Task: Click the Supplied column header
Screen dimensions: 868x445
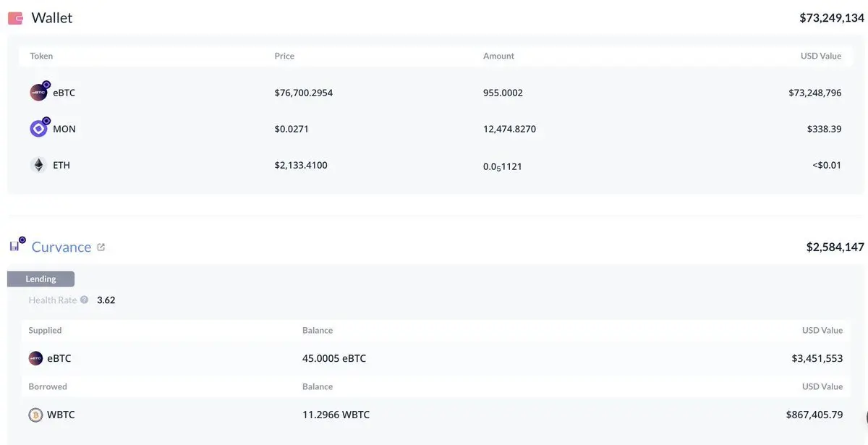Action: (x=45, y=330)
